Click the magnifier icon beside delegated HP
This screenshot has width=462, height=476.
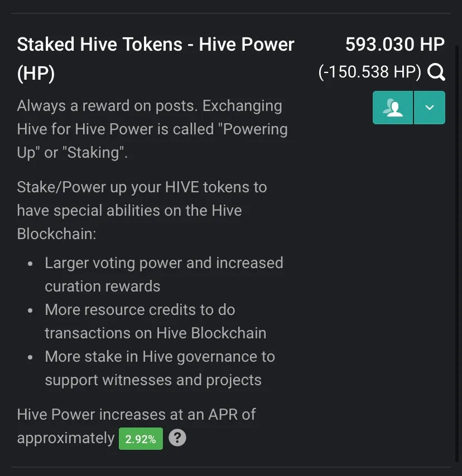click(436, 72)
